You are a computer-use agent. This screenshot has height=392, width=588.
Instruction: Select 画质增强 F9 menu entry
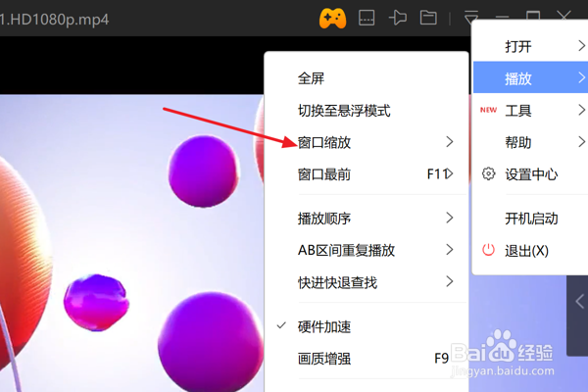367,359
